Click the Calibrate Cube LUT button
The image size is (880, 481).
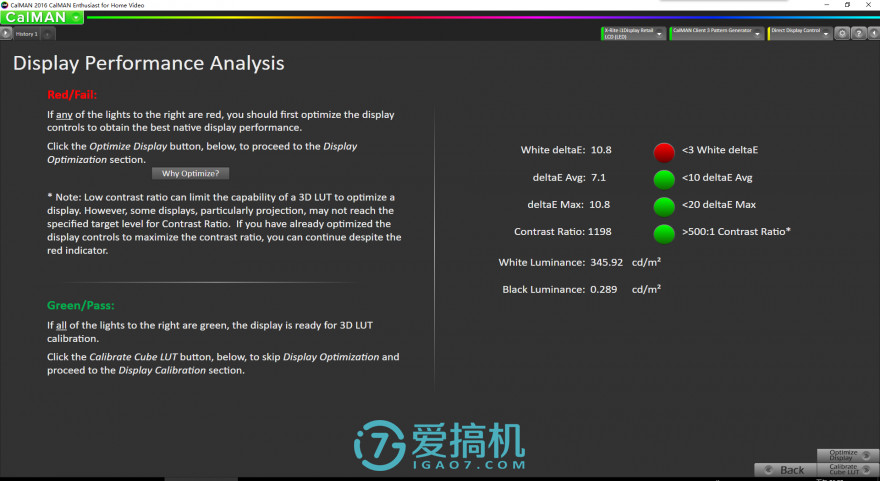[847, 470]
